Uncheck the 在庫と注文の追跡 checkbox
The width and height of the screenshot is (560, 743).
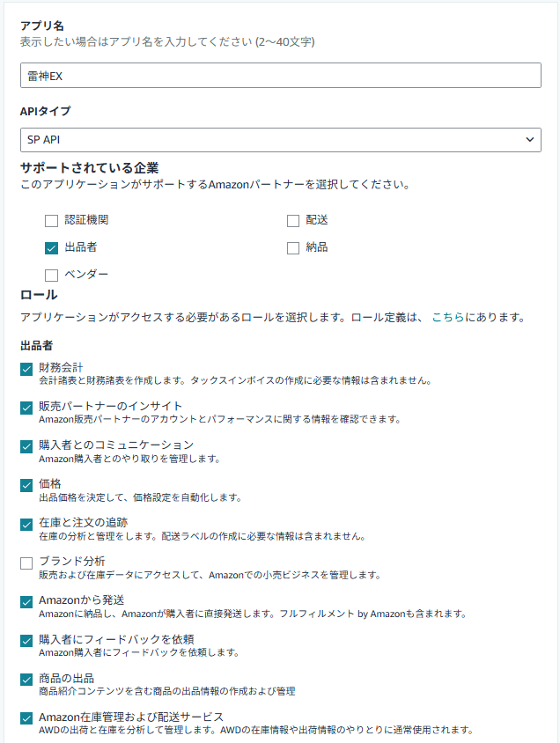[26, 525]
